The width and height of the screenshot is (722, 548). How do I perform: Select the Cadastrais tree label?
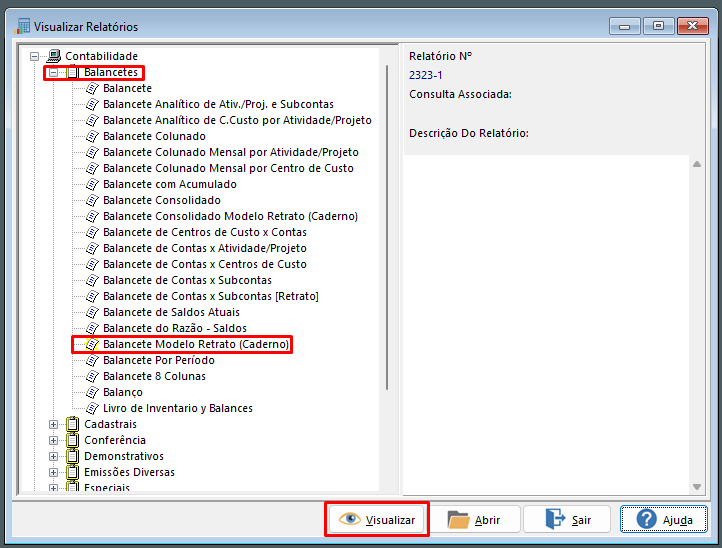111,424
